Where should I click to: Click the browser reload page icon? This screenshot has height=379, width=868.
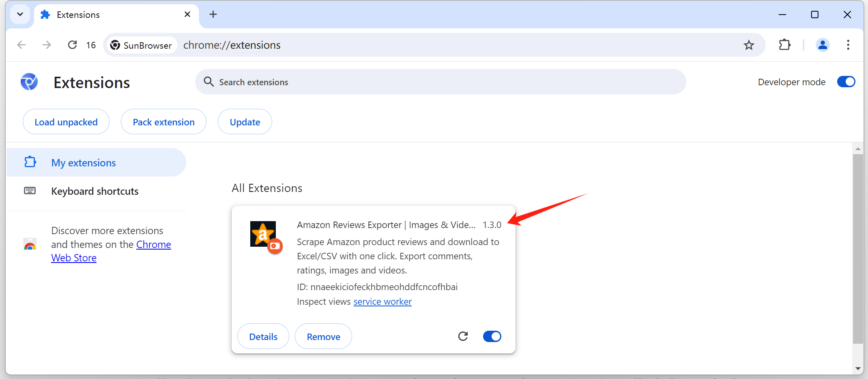point(72,45)
